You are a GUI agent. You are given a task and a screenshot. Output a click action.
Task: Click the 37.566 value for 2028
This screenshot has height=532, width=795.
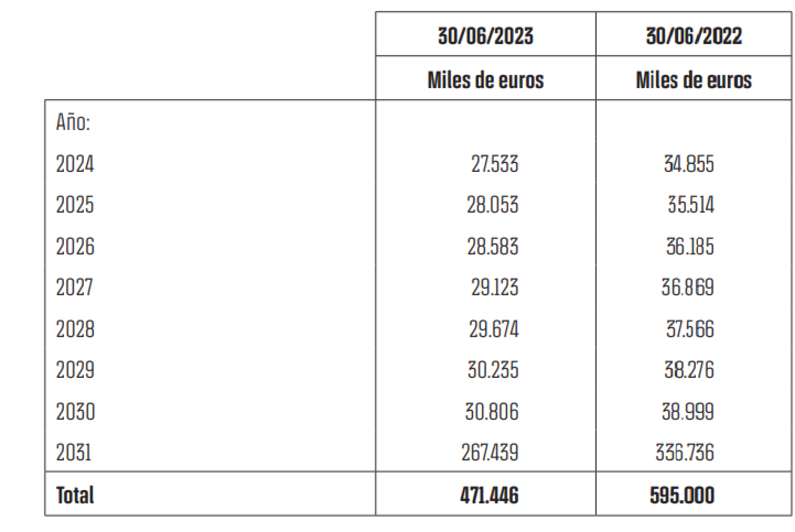tap(690, 329)
